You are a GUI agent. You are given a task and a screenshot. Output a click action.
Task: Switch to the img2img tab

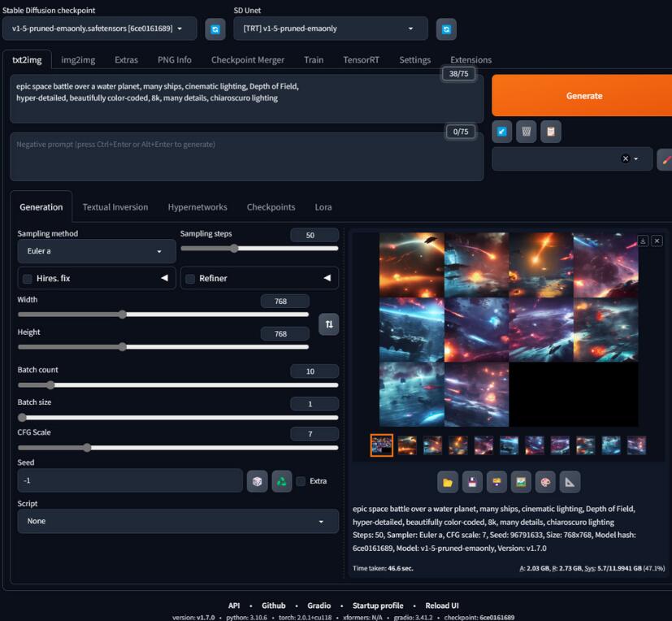pos(78,59)
